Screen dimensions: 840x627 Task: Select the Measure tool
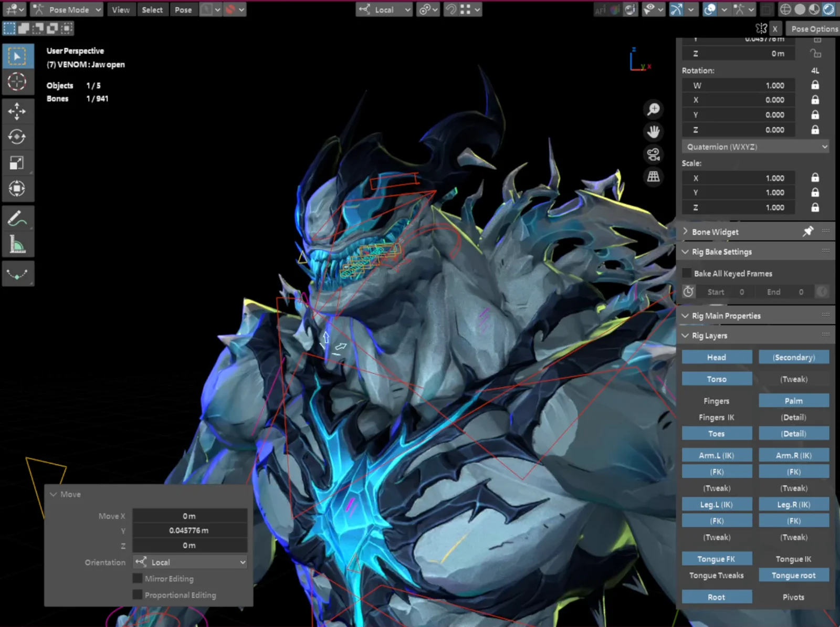(x=18, y=243)
